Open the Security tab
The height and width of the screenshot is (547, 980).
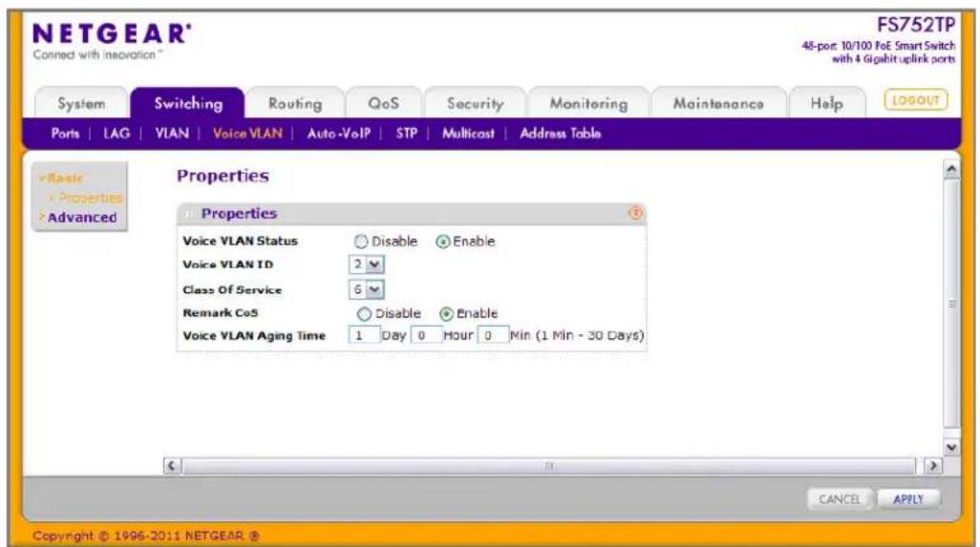point(475,104)
